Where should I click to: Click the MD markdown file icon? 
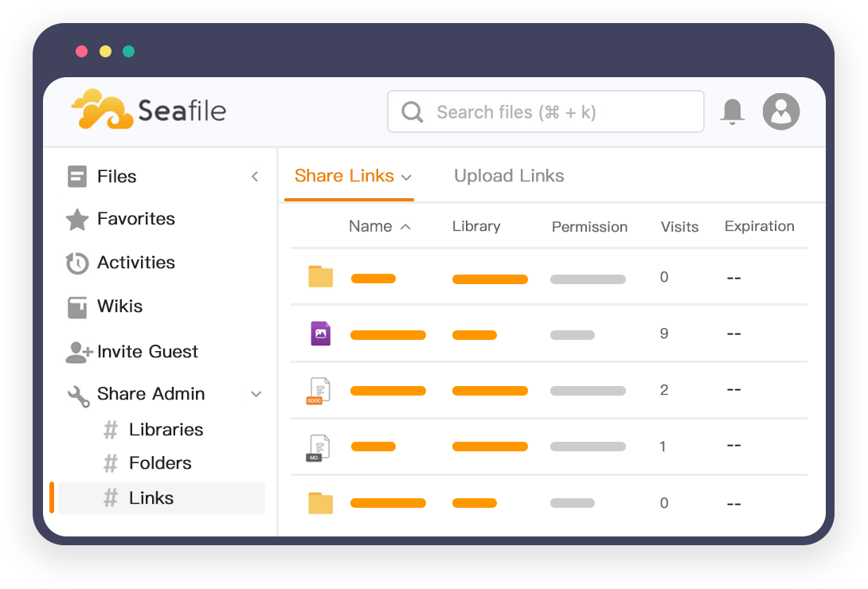(x=319, y=447)
